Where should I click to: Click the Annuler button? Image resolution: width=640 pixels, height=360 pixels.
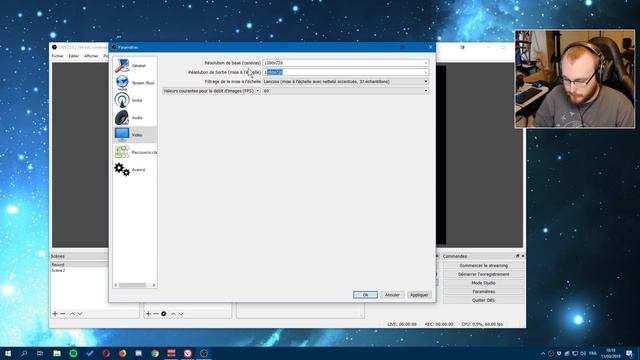392,295
